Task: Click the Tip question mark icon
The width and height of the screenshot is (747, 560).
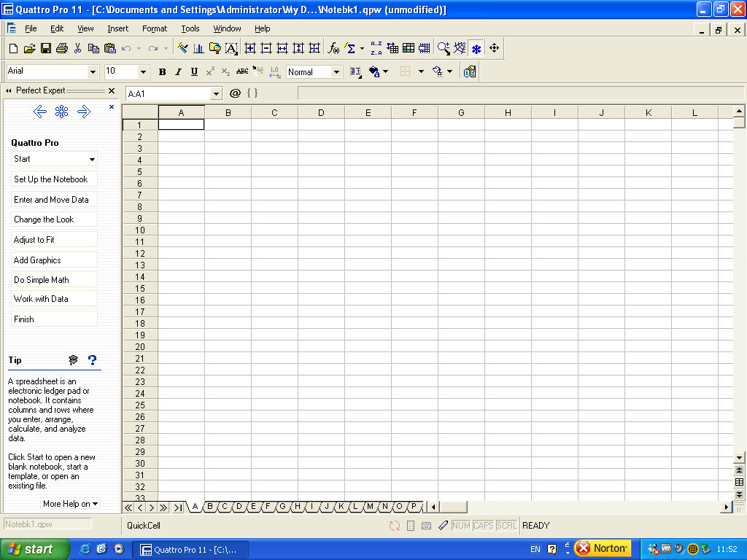Action: 92,360
